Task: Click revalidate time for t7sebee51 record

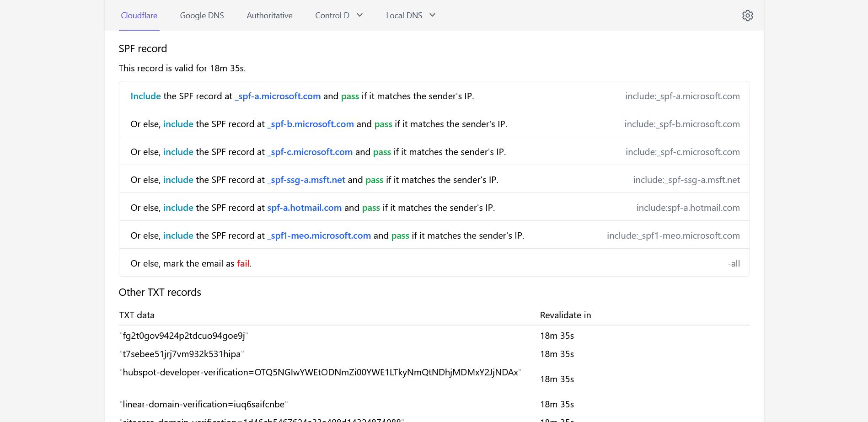Action: [557, 354]
